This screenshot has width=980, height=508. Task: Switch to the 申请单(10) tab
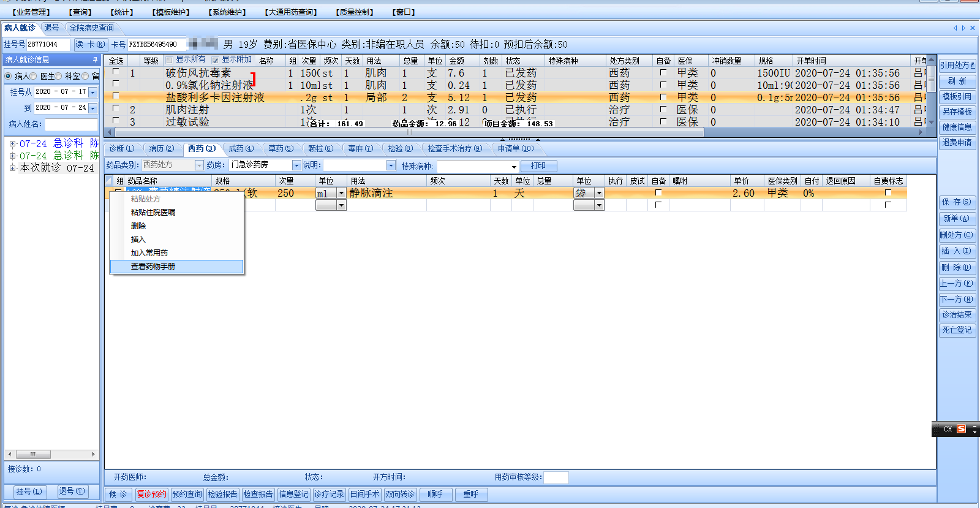pos(516,148)
